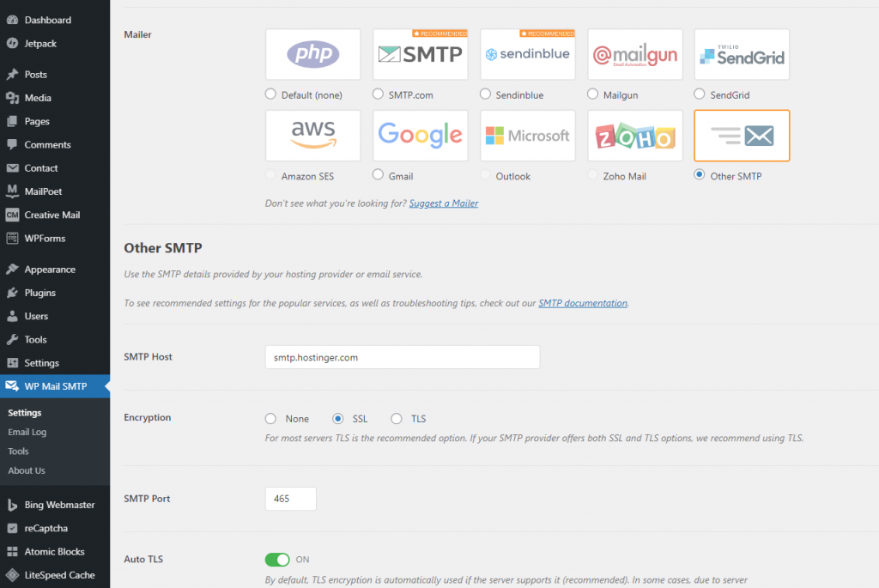Image resolution: width=879 pixels, height=588 pixels.
Task: Click the Jetpack icon in sidebar
Action: coord(12,43)
